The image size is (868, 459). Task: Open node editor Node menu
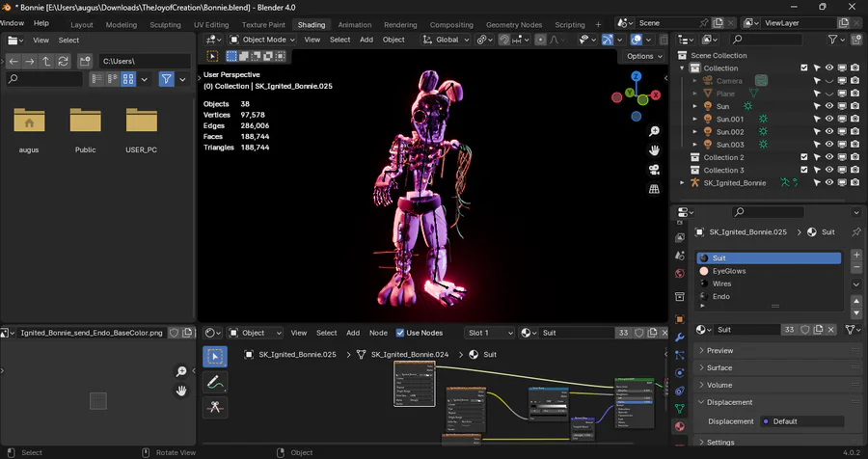tap(378, 333)
